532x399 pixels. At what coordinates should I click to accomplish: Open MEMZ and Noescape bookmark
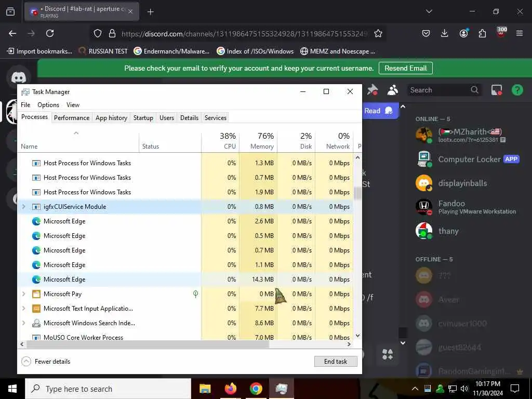(338, 51)
